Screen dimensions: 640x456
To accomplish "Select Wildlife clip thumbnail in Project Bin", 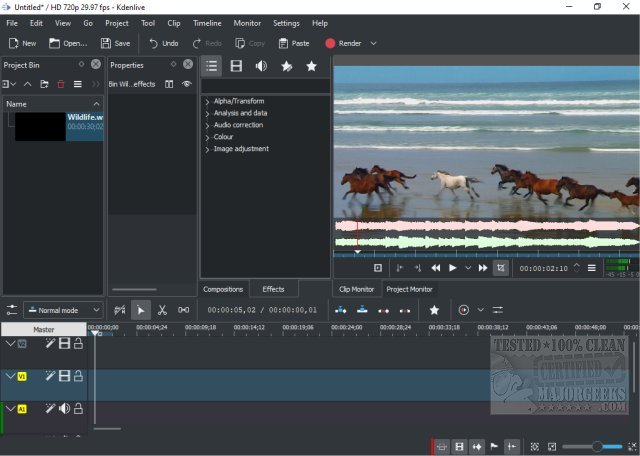I will (38, 126).
